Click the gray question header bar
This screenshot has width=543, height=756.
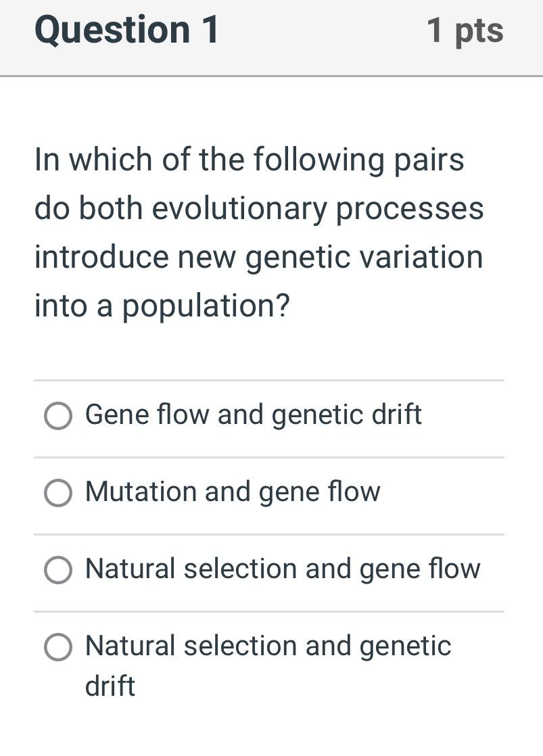[270, 37]
